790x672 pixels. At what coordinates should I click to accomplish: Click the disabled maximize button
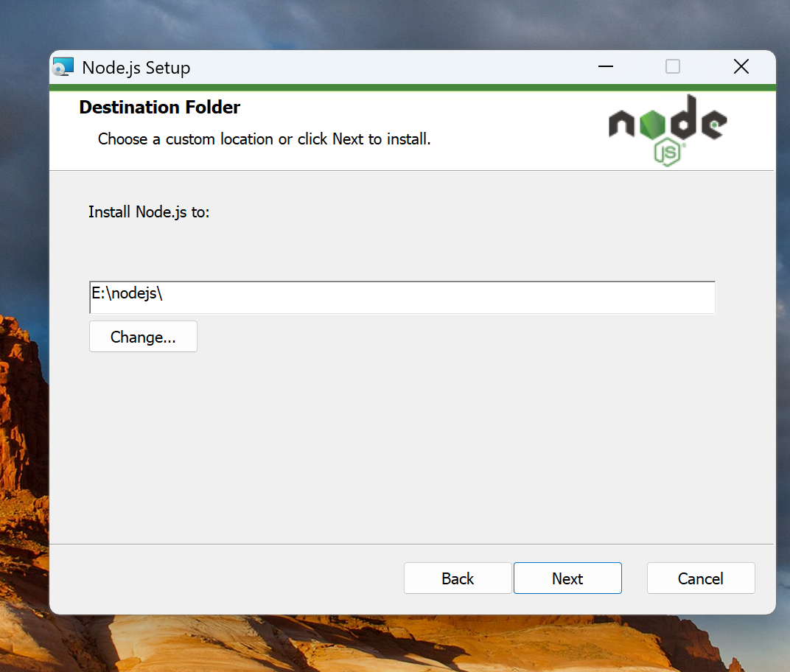pyautogui.click(x=673, y=66)
